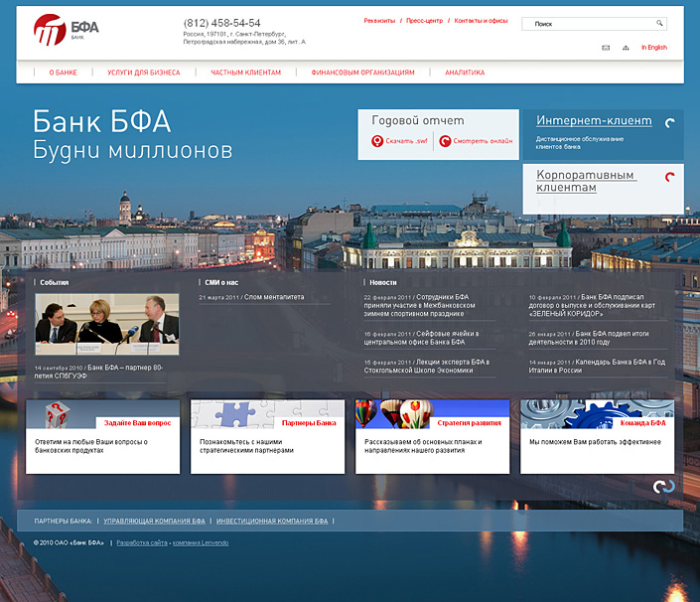Open the events photo of press conference

[x=107, y=324]
